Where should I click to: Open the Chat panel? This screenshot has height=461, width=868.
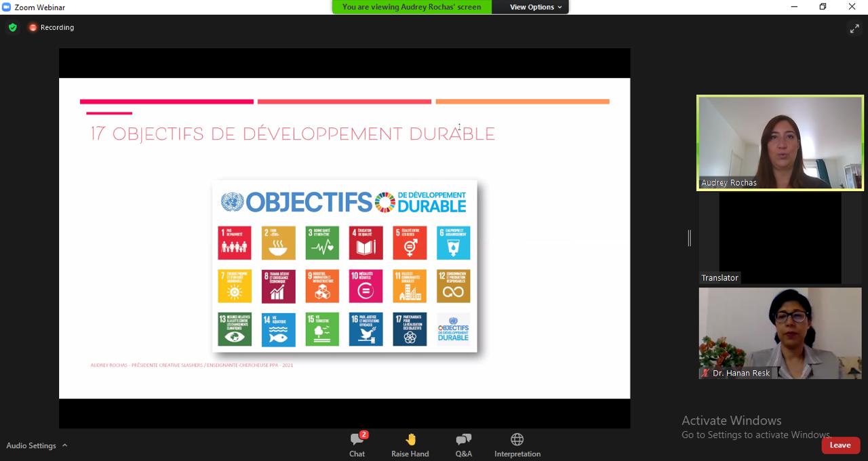tap(357, 445)
